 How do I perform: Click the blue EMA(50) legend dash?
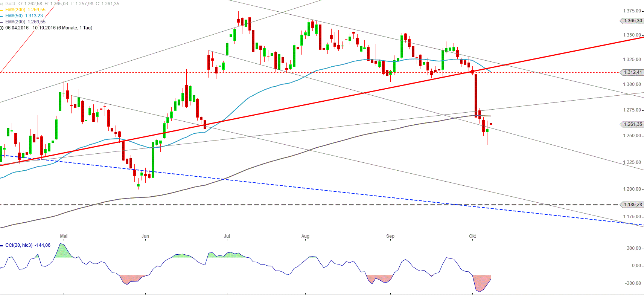pos(2,16)
